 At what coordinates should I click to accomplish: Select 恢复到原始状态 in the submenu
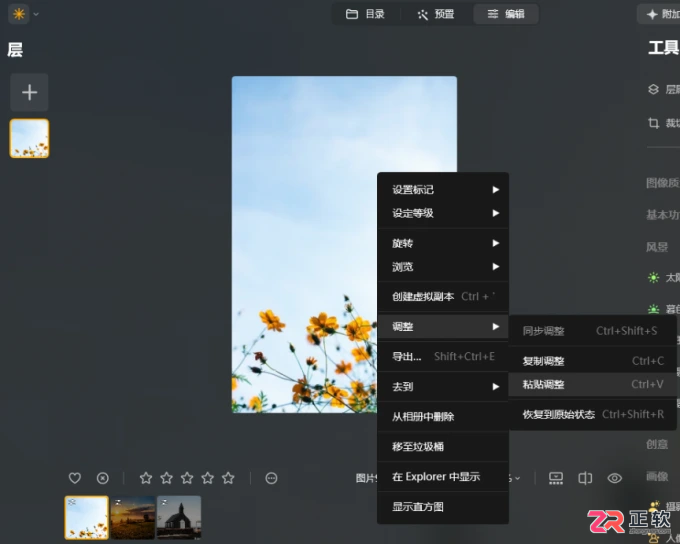click(592, 414)
